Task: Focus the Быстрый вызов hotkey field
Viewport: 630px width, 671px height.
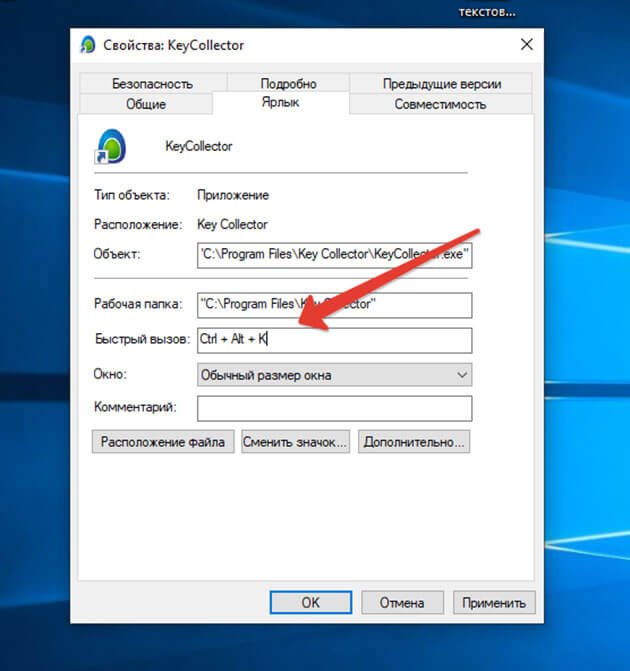Action: coord(335,340)
